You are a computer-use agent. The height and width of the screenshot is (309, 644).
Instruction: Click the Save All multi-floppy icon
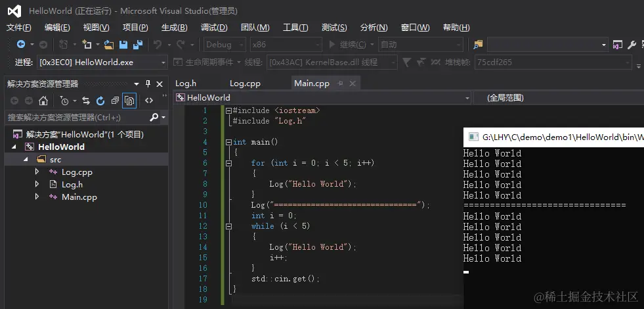[x=138, y=45]
